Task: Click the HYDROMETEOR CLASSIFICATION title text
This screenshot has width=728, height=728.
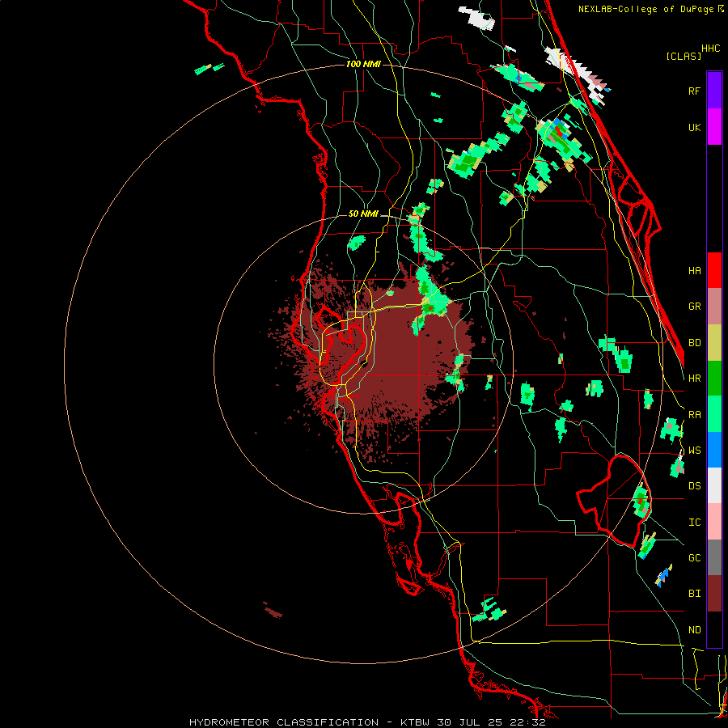Action: click(x=284, y=722)
